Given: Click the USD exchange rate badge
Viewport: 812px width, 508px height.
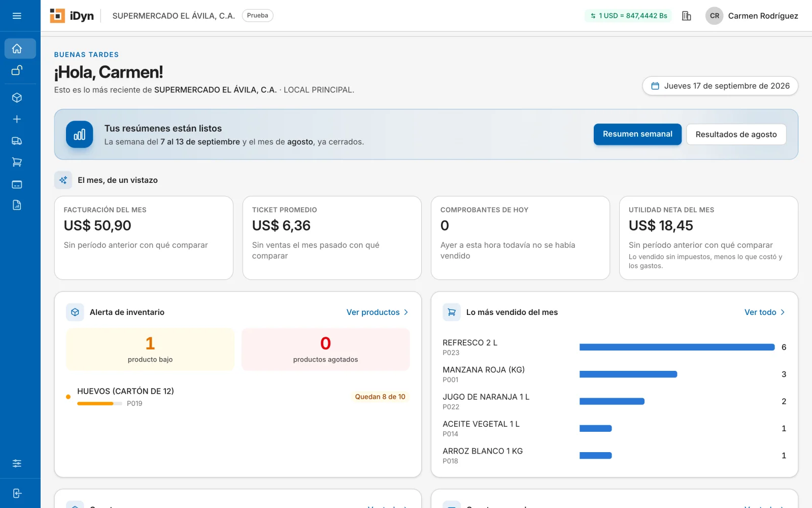Looking at the screenshot, I should pos(628,16).
